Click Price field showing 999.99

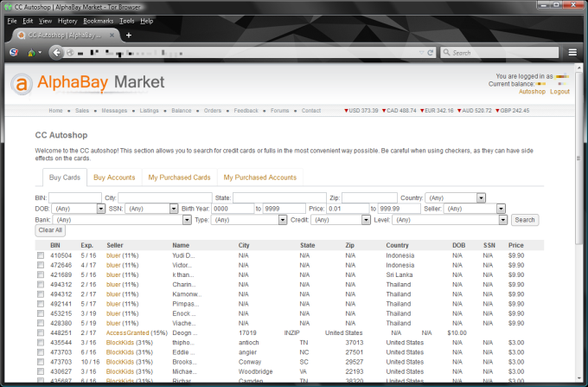399,209
